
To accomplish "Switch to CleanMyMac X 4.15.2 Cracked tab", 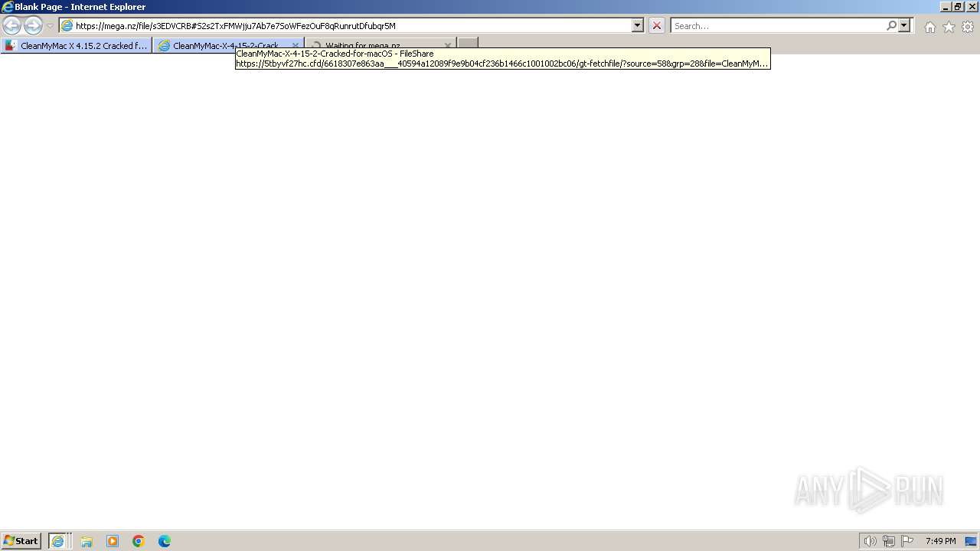I will click(77, 45).
